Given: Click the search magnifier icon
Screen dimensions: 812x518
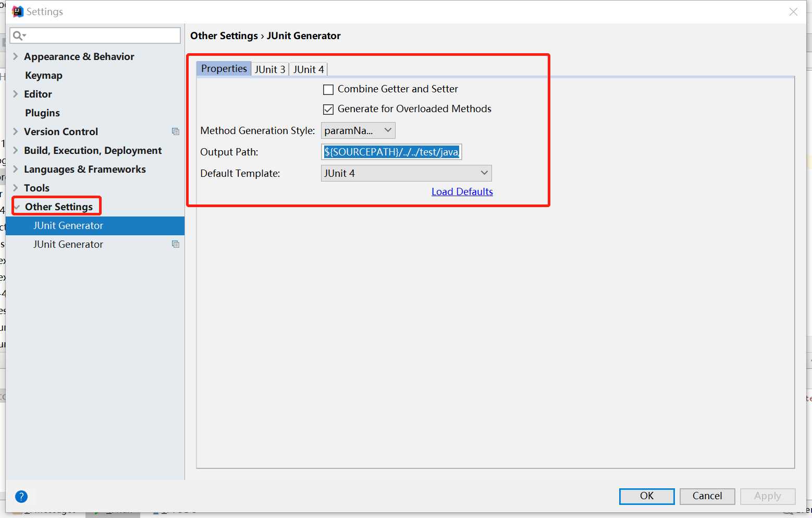Looking at the screenshot, I should tap(19, 35).
